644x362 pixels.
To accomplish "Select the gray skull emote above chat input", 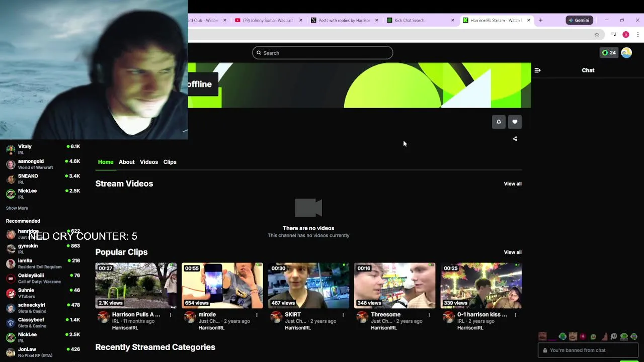I will [x=614, y=337].
